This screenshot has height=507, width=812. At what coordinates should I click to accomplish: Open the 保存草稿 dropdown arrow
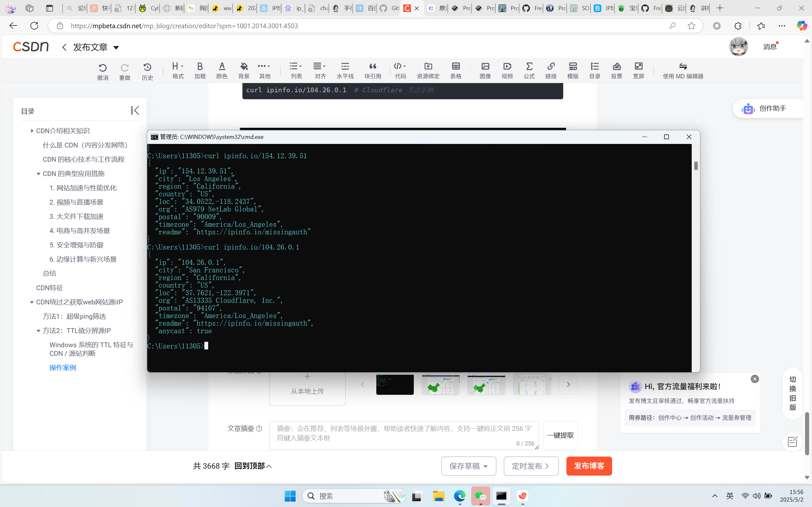click(485, 466)
